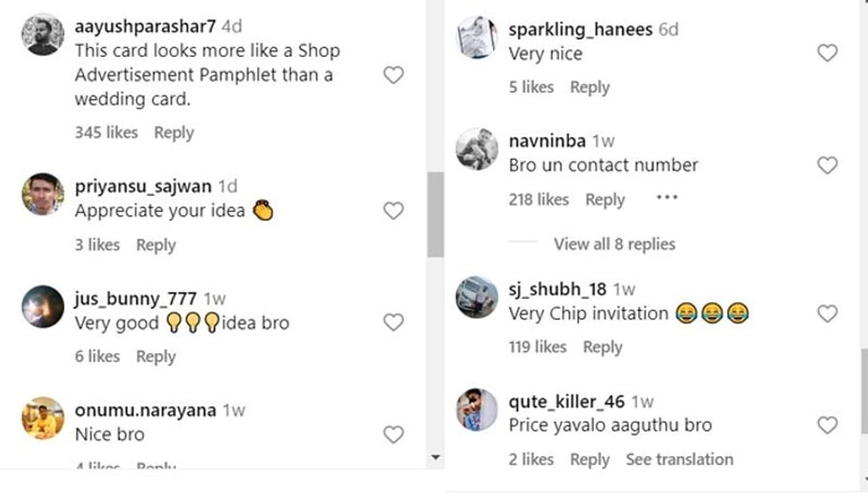This screenshot has height=496, width=868.
Task: Tap heart on jus_bunny_777's comment
Action: point(393,322)
